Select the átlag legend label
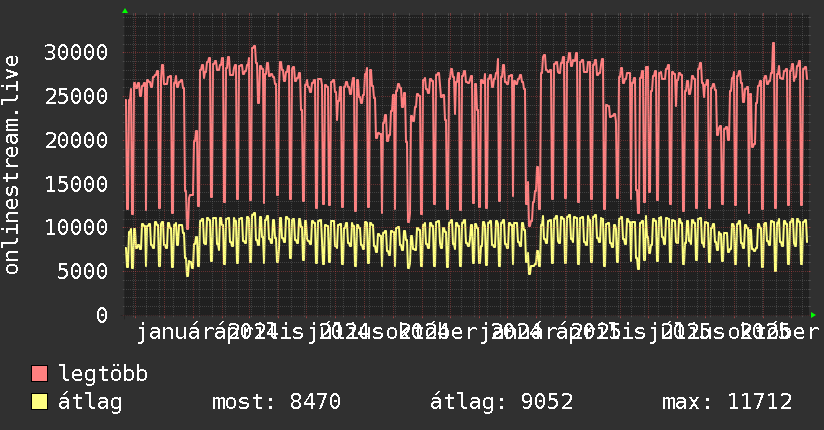 [90, 402]
